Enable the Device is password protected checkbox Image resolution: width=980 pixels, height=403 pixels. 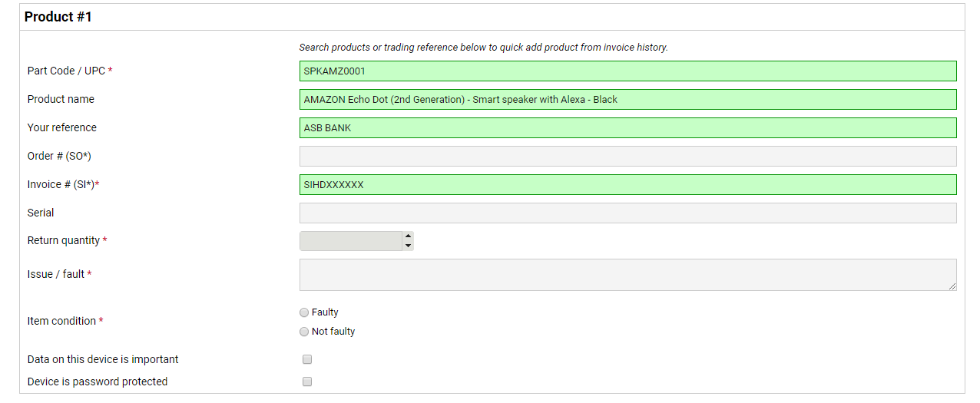tap(307, 382)
